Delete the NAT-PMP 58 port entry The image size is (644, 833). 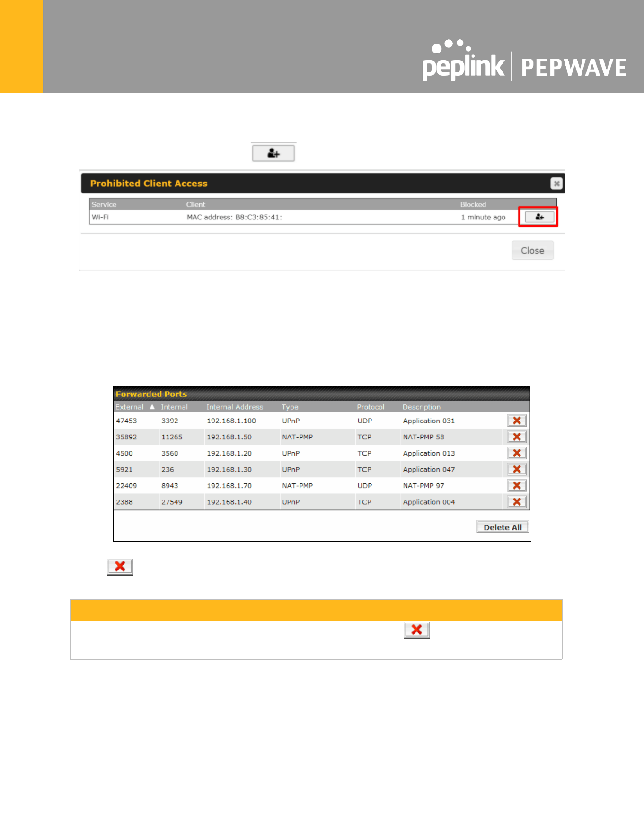(517, 437)
